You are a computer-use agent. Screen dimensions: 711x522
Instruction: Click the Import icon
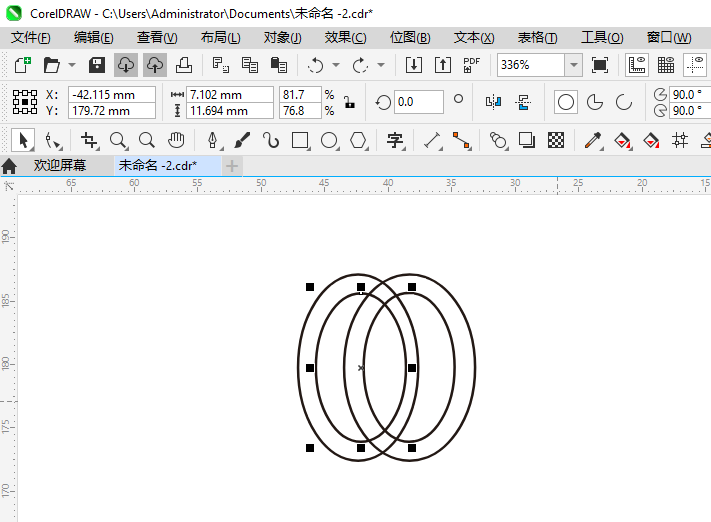click(414, 65)
